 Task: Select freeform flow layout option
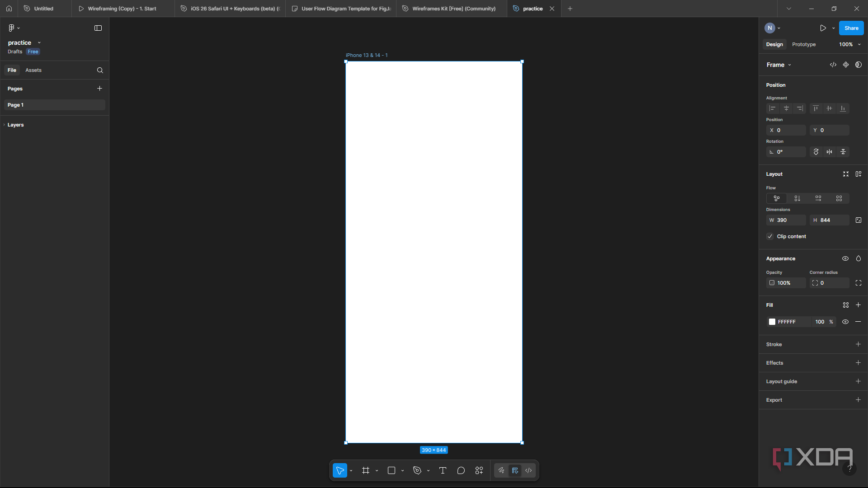[x=777, y=198]
